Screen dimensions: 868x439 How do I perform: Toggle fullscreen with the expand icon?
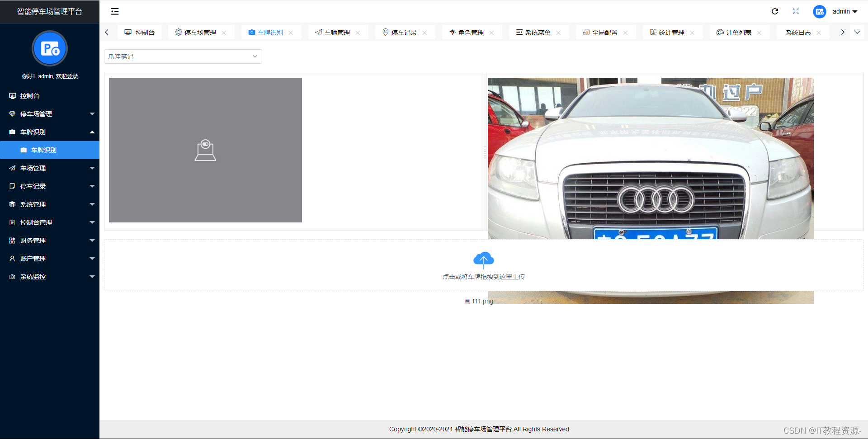tap(796, 11)
